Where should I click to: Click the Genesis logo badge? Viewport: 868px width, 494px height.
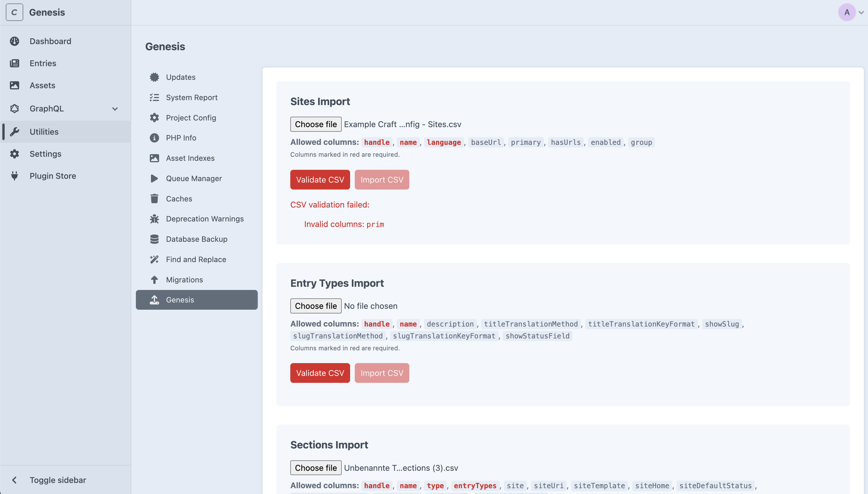(x=14, y=12)
